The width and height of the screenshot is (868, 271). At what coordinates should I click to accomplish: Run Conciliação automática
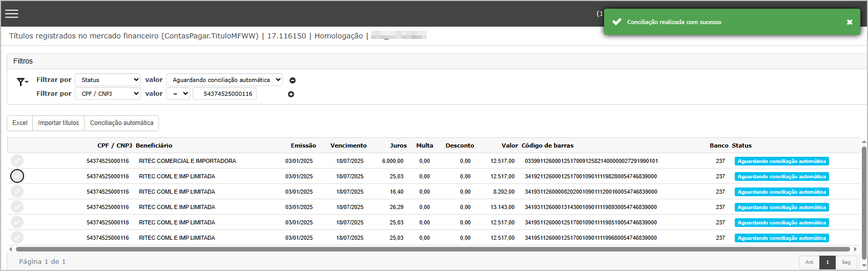[121, 123]
